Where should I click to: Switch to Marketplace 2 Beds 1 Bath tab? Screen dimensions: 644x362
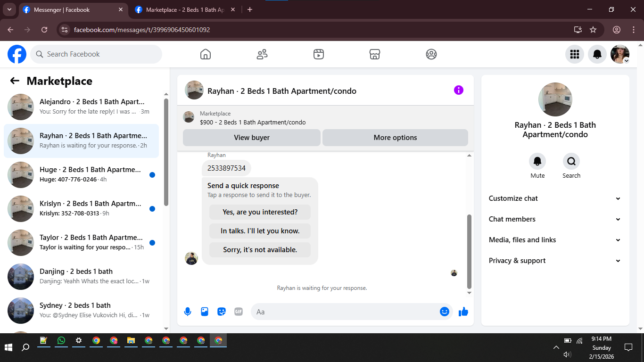(185, 10)
